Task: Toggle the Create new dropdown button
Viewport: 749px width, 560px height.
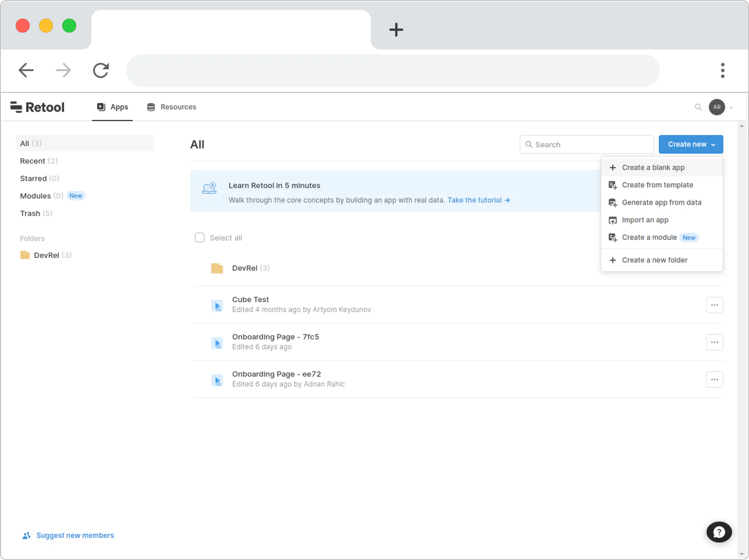Action: coord(691,144)
